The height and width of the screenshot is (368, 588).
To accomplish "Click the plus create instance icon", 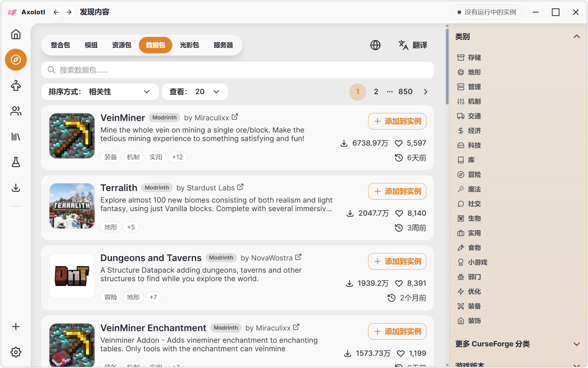I will coord(16,327).
